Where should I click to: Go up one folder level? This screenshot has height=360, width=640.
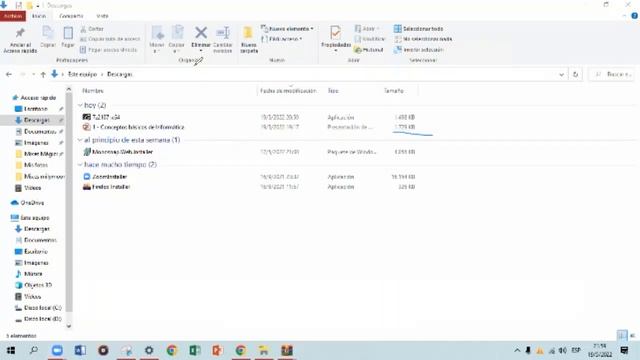point(43,74)
